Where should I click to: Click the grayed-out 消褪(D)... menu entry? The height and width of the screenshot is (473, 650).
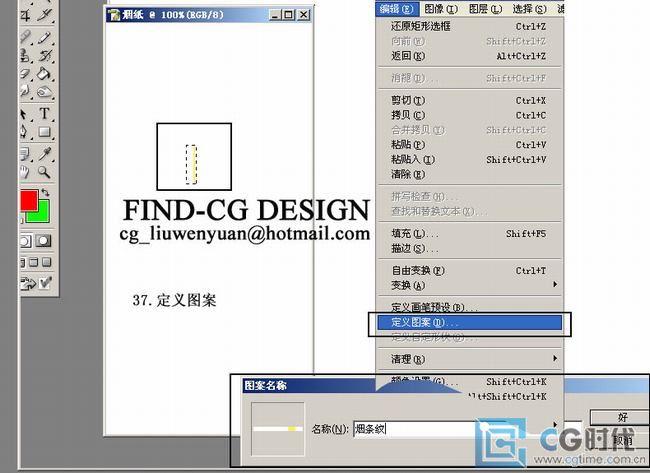469,78
